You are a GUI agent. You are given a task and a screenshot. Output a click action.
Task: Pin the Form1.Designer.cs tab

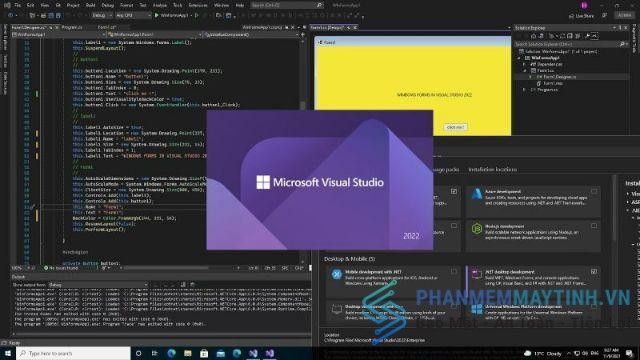point(50,27)
